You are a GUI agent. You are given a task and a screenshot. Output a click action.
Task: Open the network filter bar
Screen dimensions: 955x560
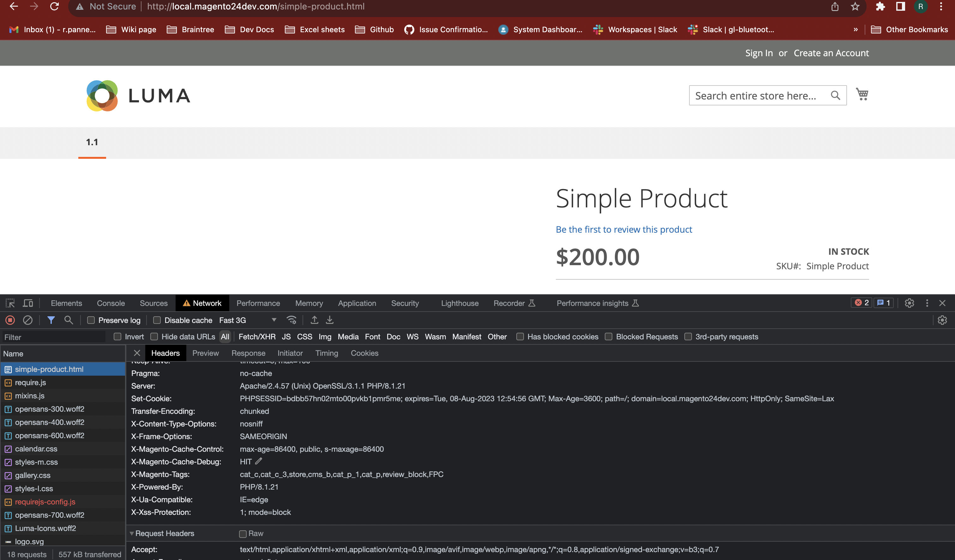(x=51, y=320)
